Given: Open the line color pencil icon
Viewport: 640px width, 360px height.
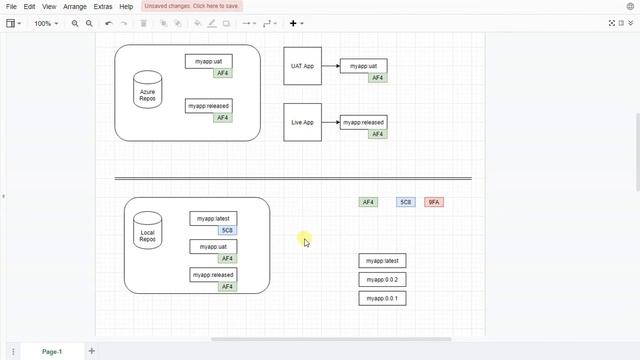Looking at the screenshot, I should click(x=212, y=24).
